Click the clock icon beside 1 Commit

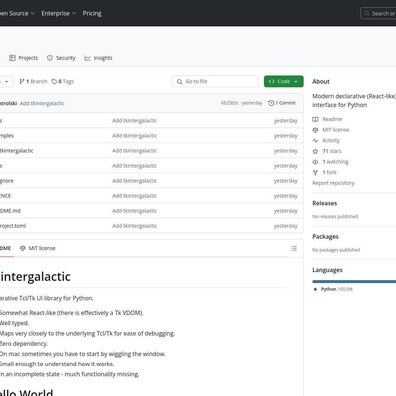coord(271,103)
